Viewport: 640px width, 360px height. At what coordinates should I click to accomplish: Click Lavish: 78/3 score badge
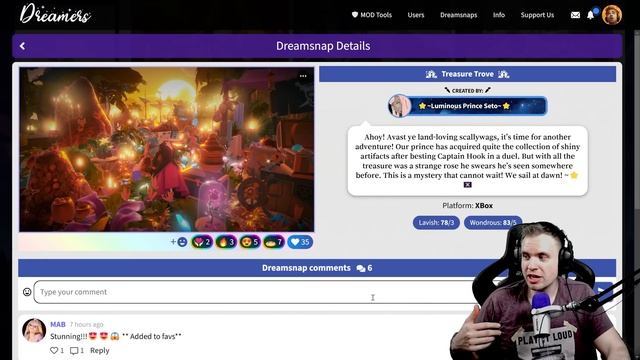436,222
